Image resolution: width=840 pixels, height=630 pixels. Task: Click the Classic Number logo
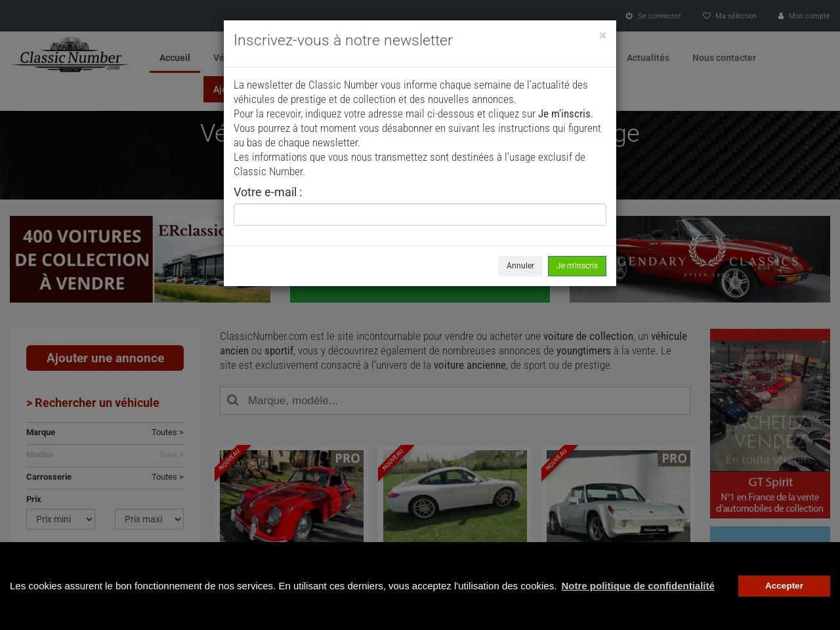70,55
